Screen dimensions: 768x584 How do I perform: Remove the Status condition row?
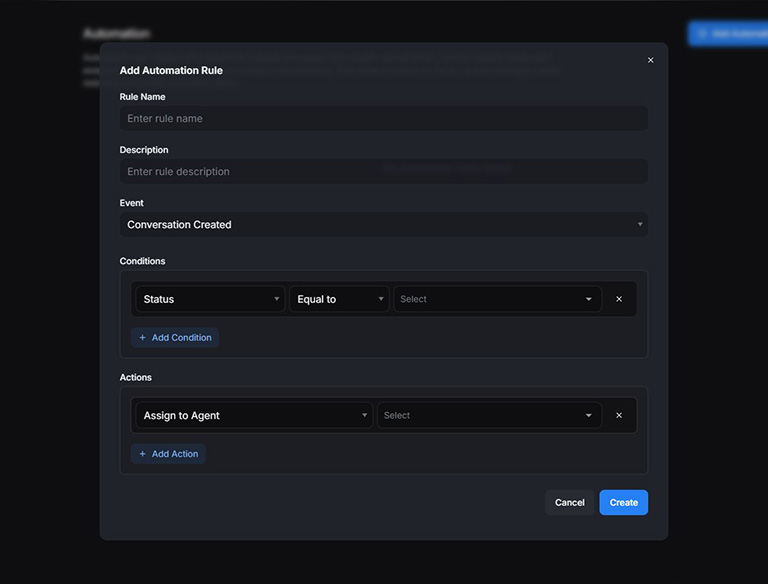(x=618, y=299)
